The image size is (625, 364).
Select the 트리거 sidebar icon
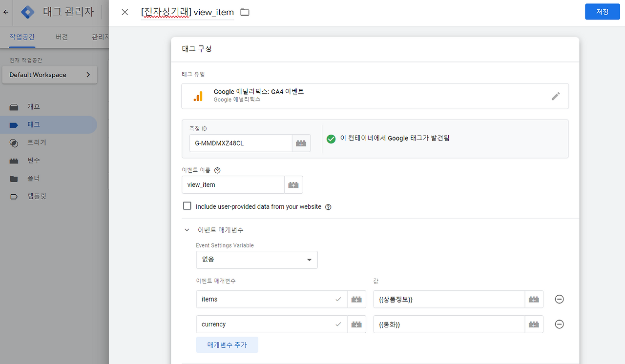click(13, 142)
